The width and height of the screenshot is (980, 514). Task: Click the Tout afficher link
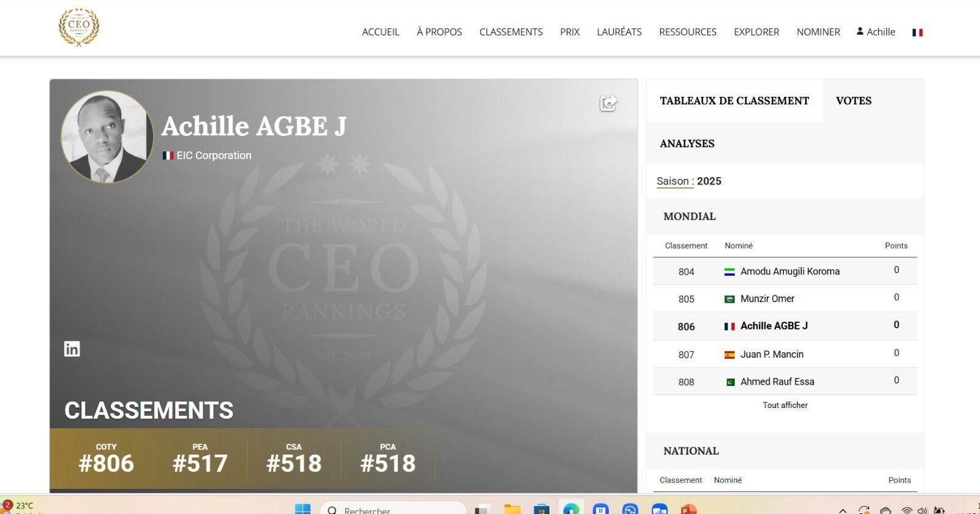(x=785, y=405)
